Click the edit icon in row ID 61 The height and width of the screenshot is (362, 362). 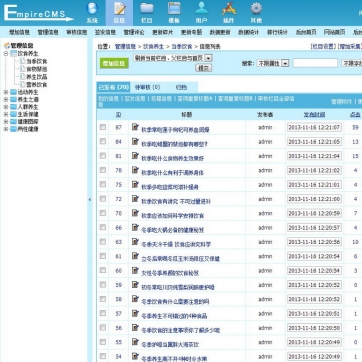coord(135,256)
